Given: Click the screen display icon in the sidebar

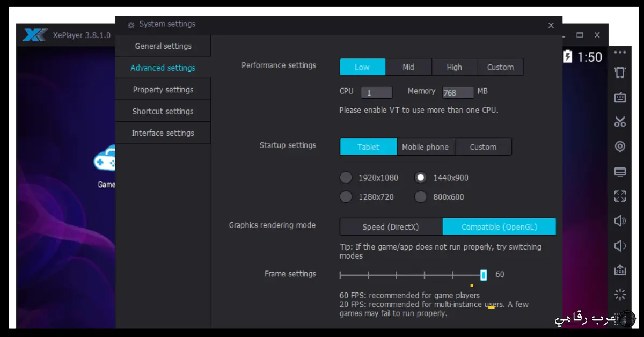Looking at the screenshot, I should coord(620,172).
